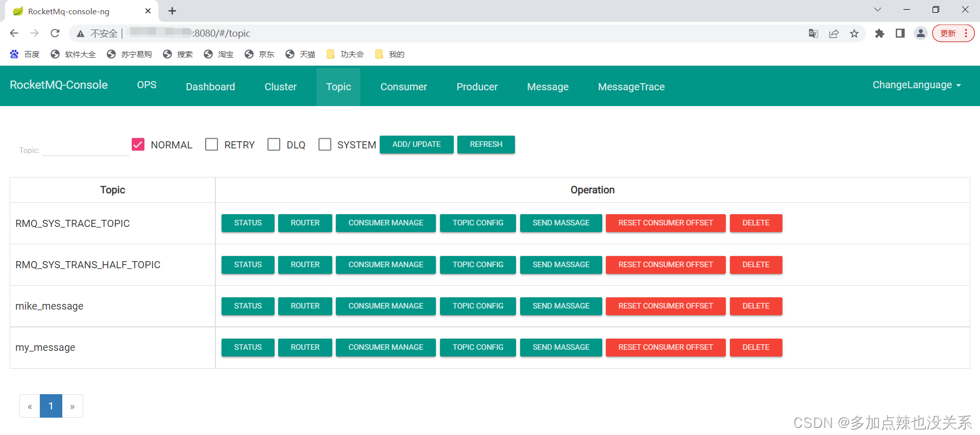
Task: Go forward with the browser forward arrow
Action: click(x=34, y=33)
